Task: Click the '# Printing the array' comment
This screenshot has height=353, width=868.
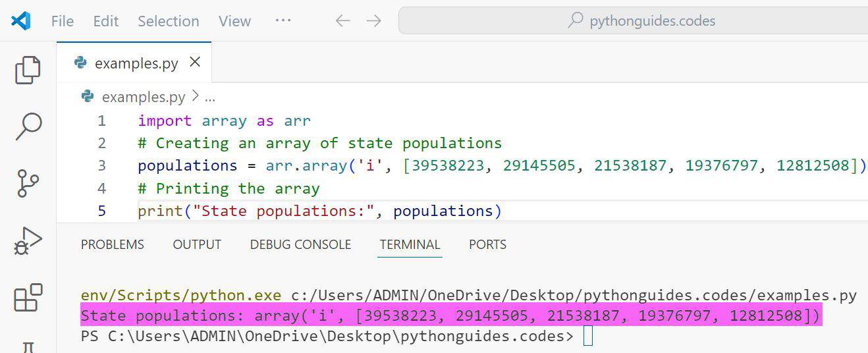Action: [x=229, y=188]
